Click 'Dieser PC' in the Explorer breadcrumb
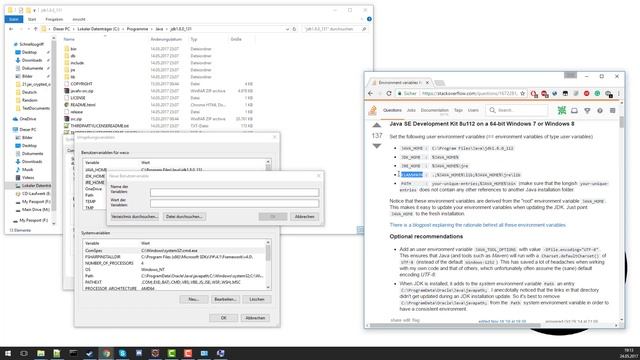 [x=62, y=29]
